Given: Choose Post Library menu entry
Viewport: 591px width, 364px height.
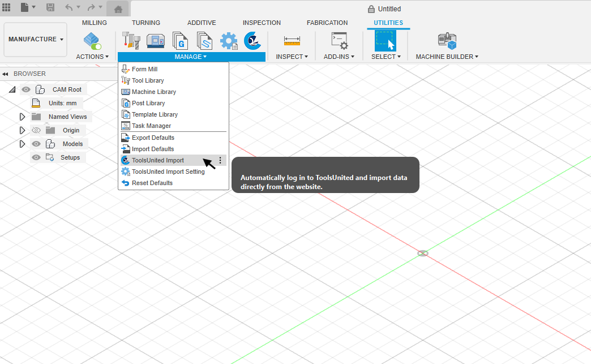Looking at the screenshot, I should tap(173, 103).
